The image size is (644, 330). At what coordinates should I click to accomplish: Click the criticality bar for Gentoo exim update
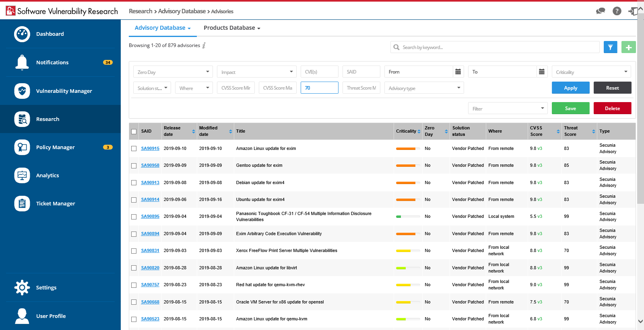pyautogui.click(x=408, y=166)
